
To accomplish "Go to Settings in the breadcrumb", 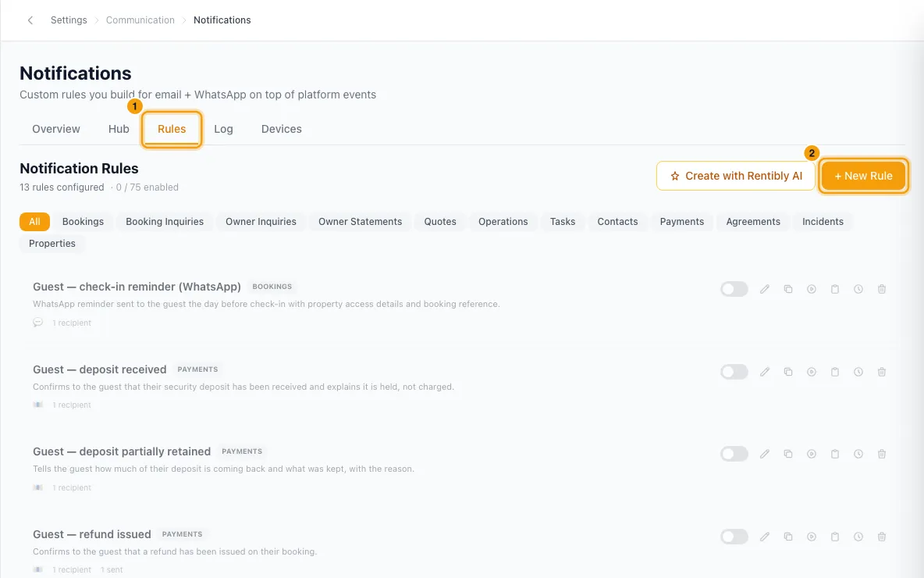I will (69, 20).
